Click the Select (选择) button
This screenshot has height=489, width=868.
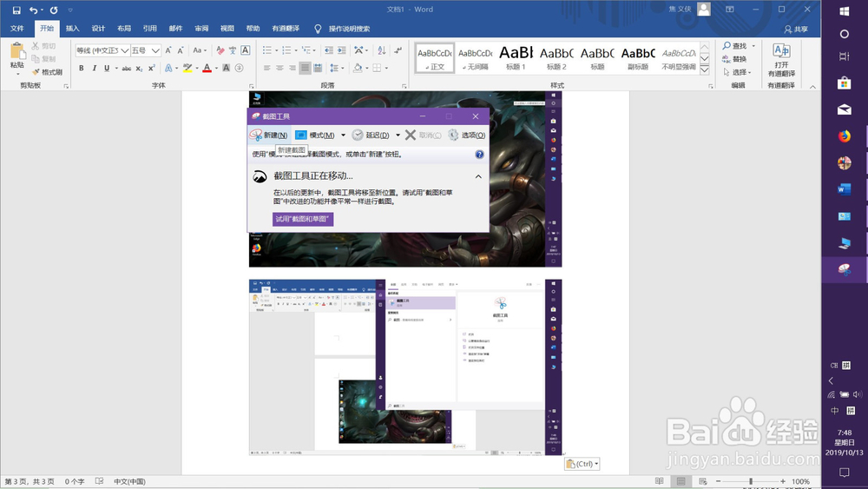[737, 72]
